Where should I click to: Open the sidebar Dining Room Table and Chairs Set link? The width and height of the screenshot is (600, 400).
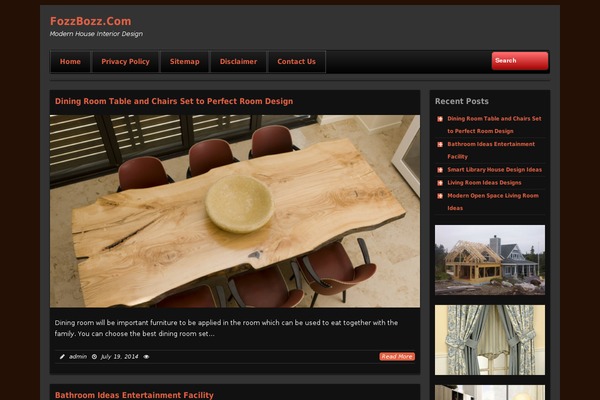pyautogui.click(x=494, y=125)
